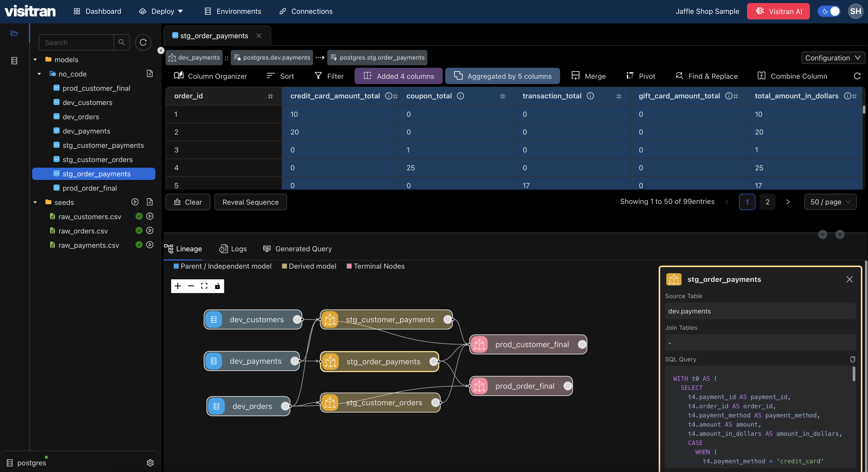The width and height of the screenshot is (868, 472).
Task: Close the stg_order_payments tab
Action: (x=259, y=35)
